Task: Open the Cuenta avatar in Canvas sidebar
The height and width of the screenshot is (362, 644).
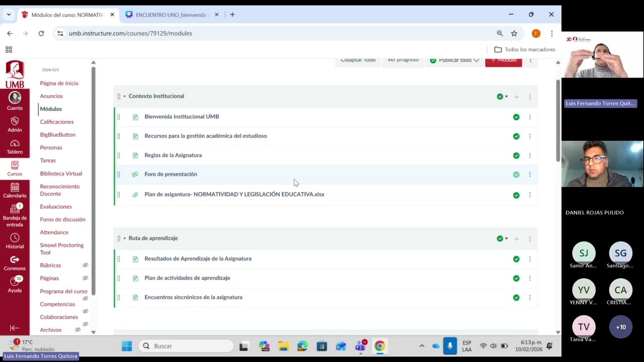Action: (15, 98)
